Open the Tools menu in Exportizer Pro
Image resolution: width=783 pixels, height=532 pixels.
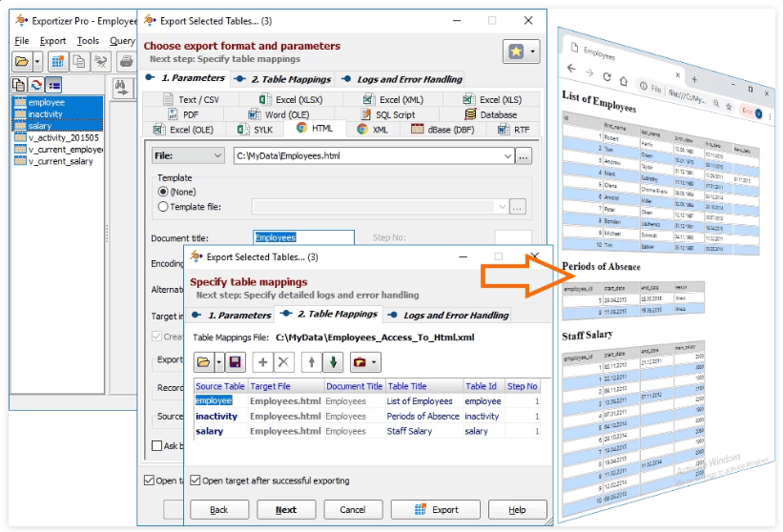click(88, 41)
